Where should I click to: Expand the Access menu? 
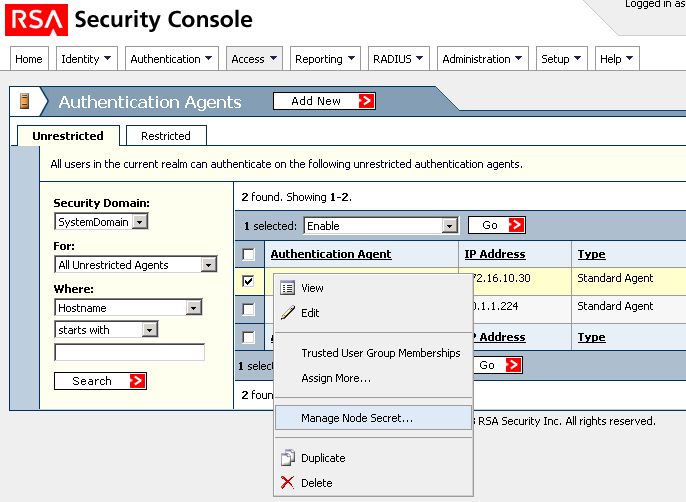click(254, 59)
